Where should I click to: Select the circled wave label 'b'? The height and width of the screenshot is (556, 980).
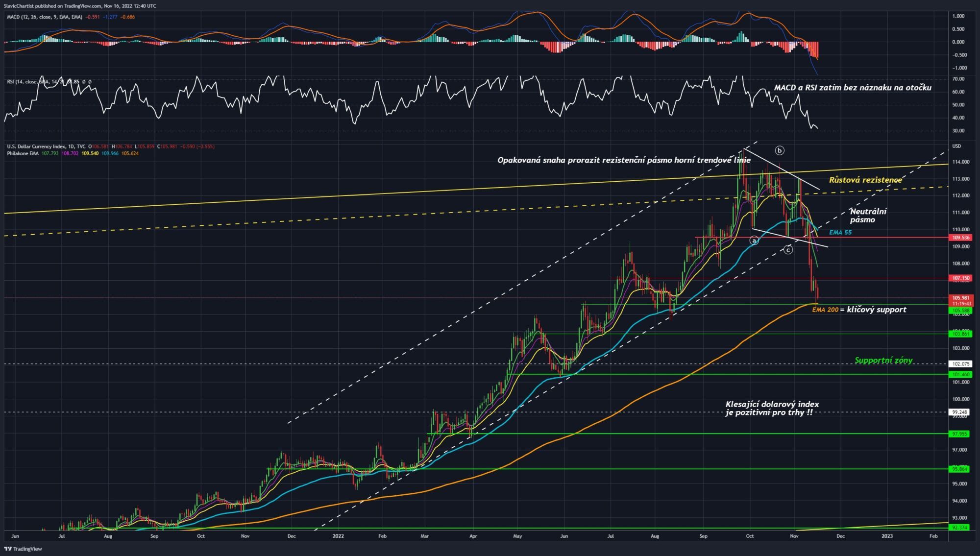tap(780, 150)
